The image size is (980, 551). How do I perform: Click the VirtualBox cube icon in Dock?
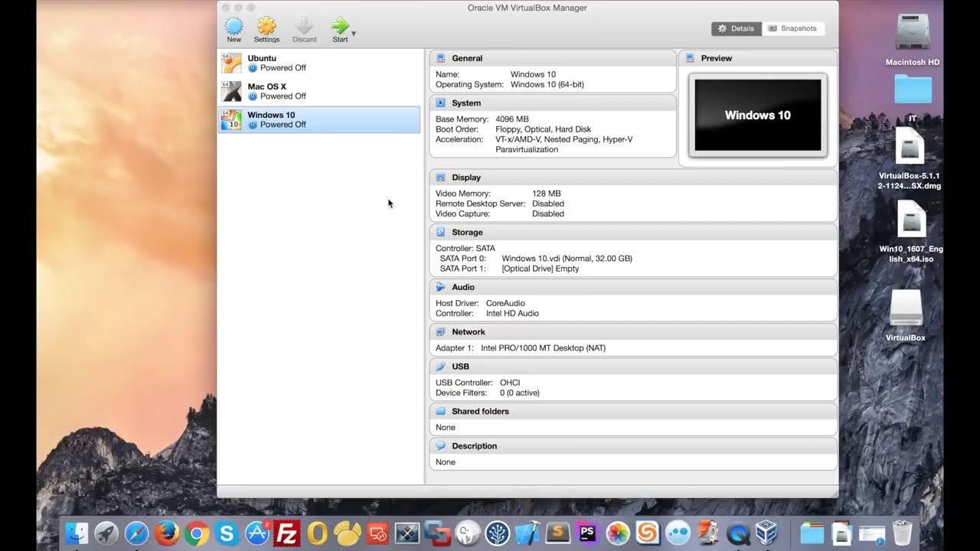pyautogui.click(x=767, y=533)
